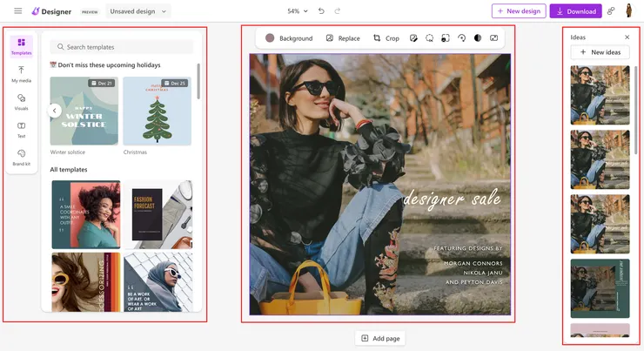The height and width of the screenshot is (351, 644).
Task: Click the Replace image tool
Action: 342,38
